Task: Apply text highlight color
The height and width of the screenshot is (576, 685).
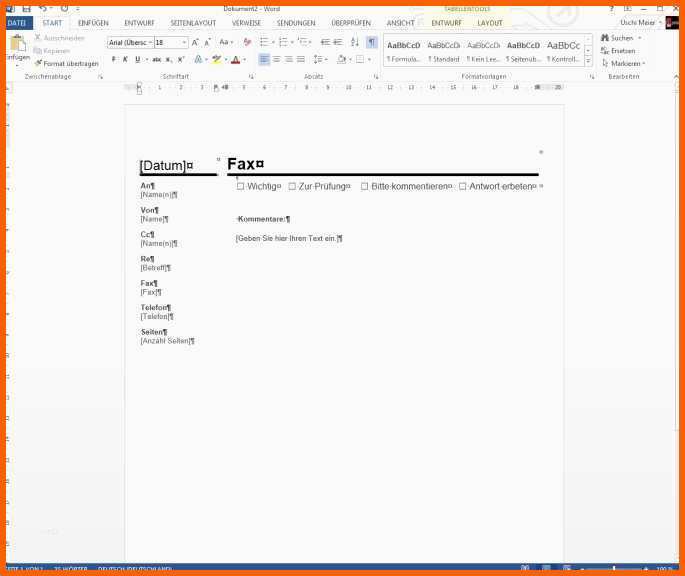Action: tap(216, 59)
